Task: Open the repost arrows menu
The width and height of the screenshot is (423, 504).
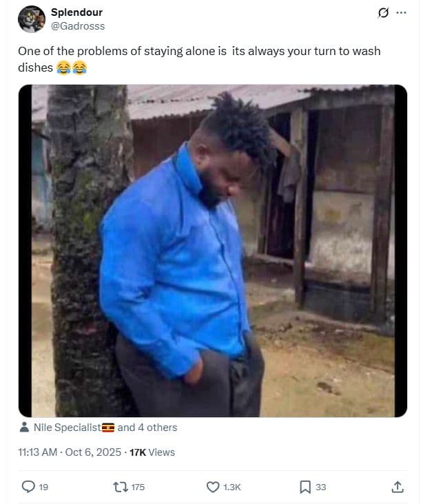Action: click(119, 487)
